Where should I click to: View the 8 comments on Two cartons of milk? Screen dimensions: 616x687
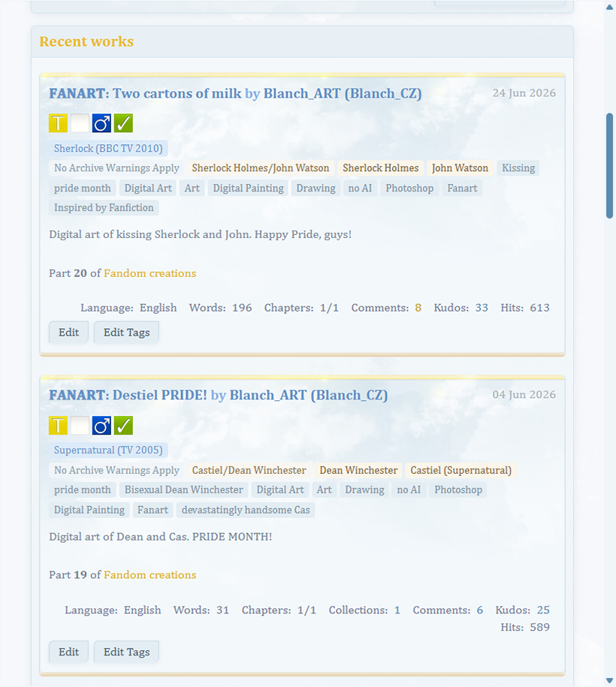(418, 308)
